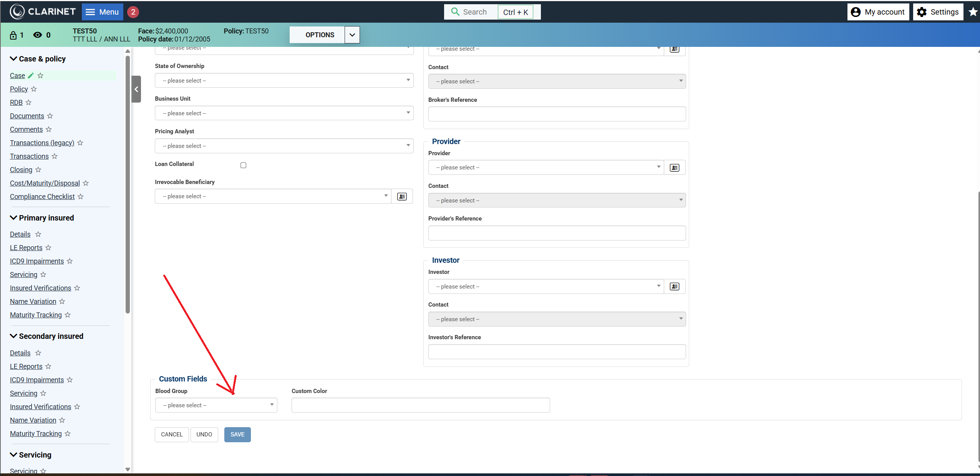Screen dimensions: 980x476
Task: Star the Compliance Checklist sidebar item
Action: (x=80, y=197)
